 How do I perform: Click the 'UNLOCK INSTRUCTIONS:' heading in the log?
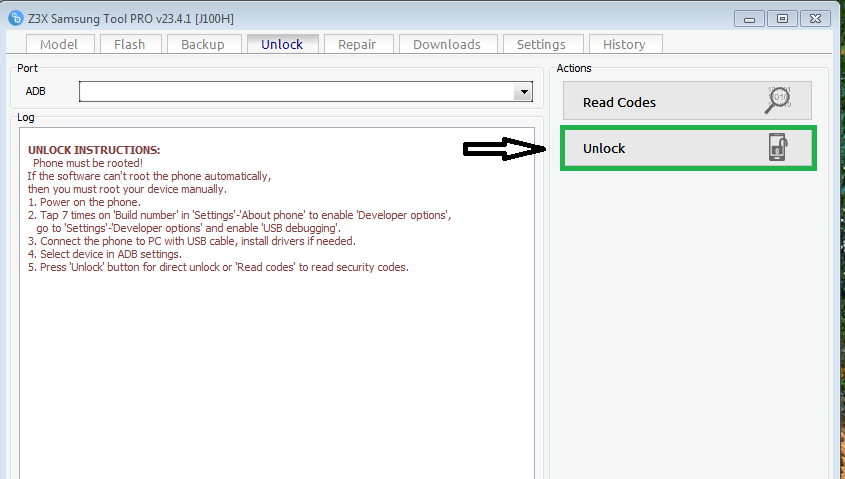point(94,150)
